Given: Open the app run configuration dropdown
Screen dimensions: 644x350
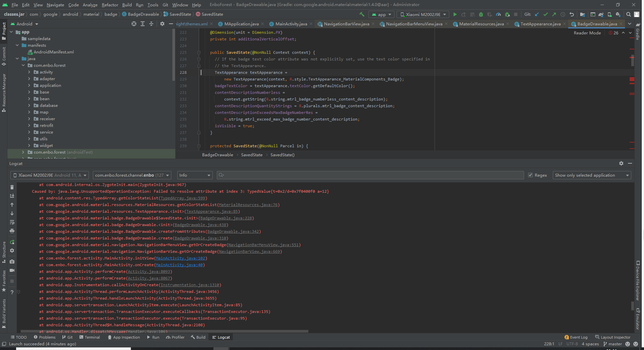Looking at the screenshot, I should click(x=381, y=14).
